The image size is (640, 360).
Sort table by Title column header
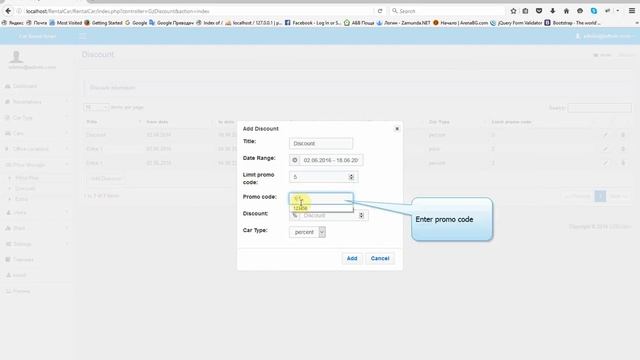(x=113, y=122)
